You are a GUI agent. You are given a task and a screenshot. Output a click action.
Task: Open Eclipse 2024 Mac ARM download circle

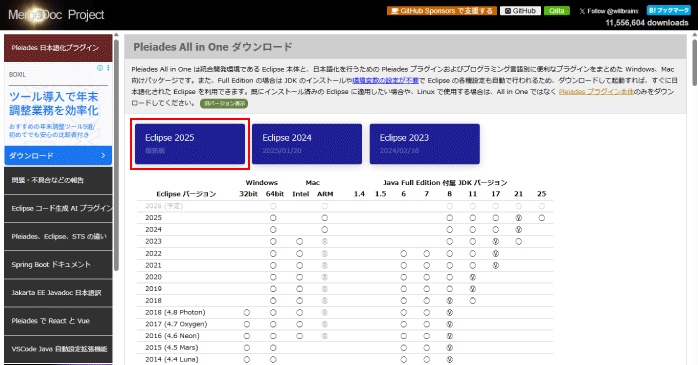click(325, 230)
